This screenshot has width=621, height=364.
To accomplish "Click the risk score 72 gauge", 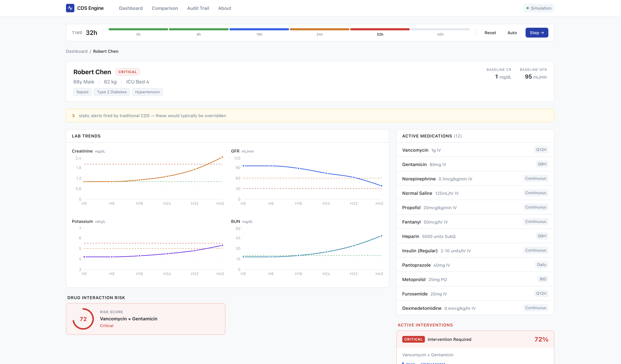I will click(x=83, y=319).
